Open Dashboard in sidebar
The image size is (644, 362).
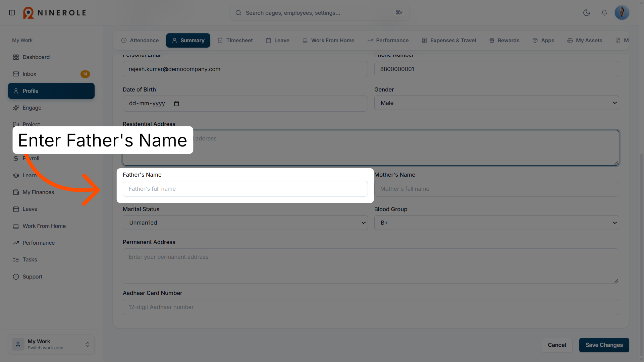click(x=51, y=57)
